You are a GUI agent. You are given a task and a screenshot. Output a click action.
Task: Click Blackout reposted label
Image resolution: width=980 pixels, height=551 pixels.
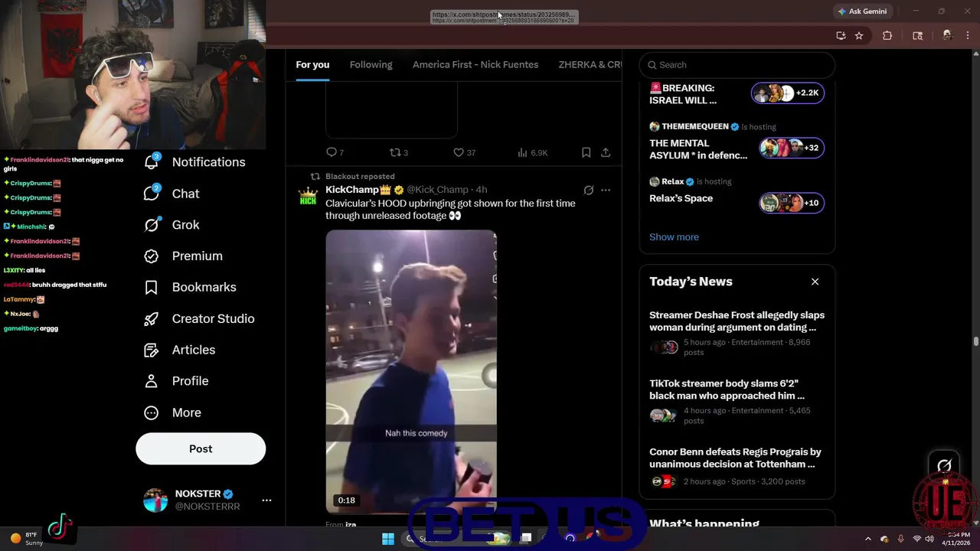[360, 176]
